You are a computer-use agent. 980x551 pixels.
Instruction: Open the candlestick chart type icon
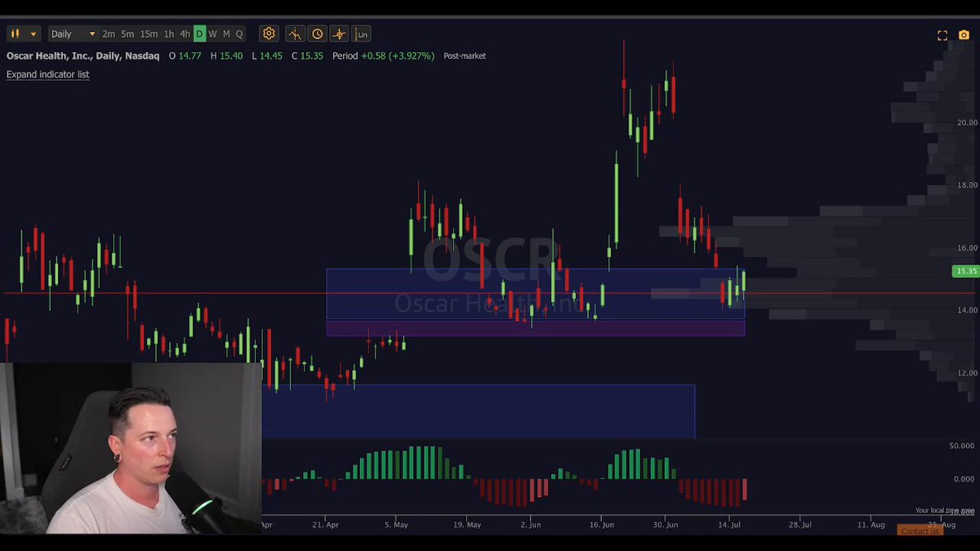point(15,33)
